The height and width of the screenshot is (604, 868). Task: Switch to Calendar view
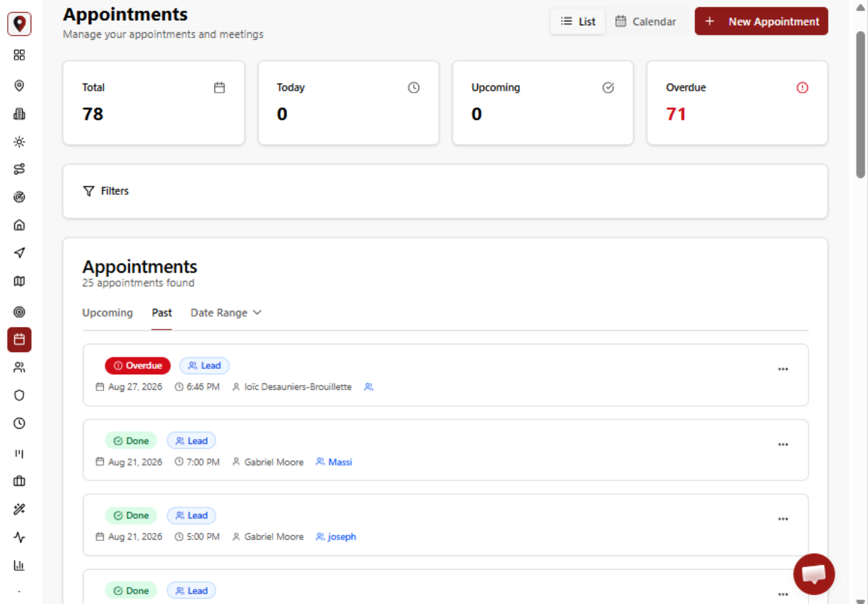click(x=646, y=21)
